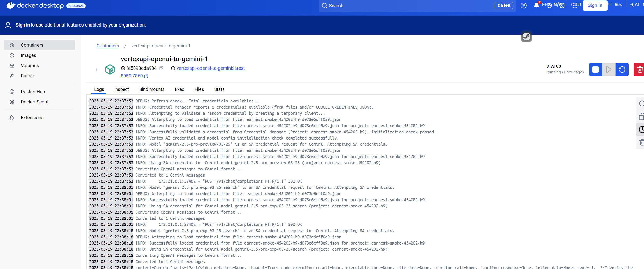Restart the container with the circular arrow
644x269 pixels.
(x=622, y=70)
